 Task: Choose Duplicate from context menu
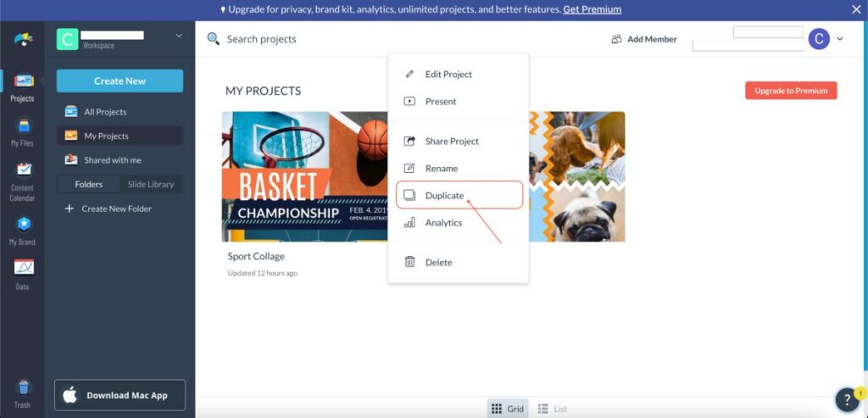[x=459, y=195]
